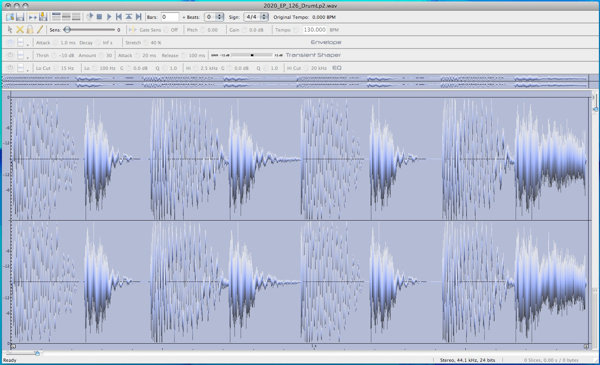Toggle the Gate Sens preview icon
The image size is (600, 365).
(132, 29)
